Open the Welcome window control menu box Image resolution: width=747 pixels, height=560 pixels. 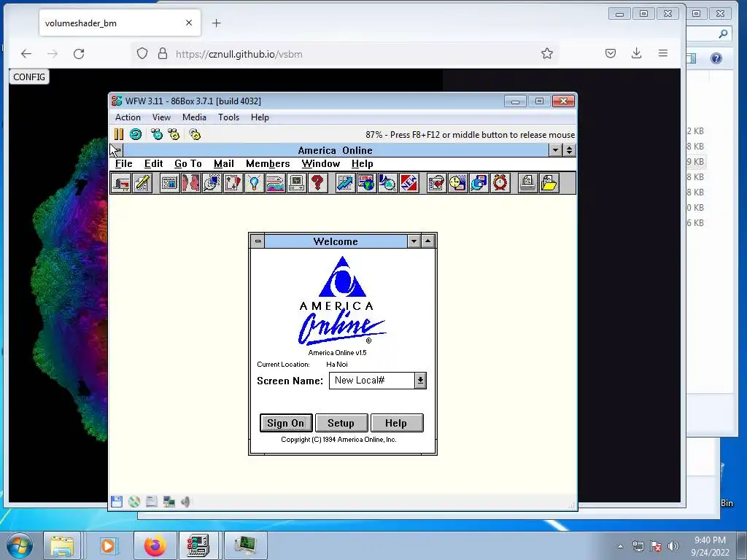click(258, 241)
